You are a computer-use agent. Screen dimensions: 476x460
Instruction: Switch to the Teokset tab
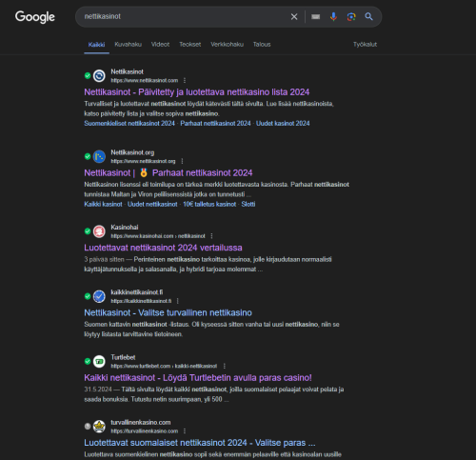click(190, 45)
